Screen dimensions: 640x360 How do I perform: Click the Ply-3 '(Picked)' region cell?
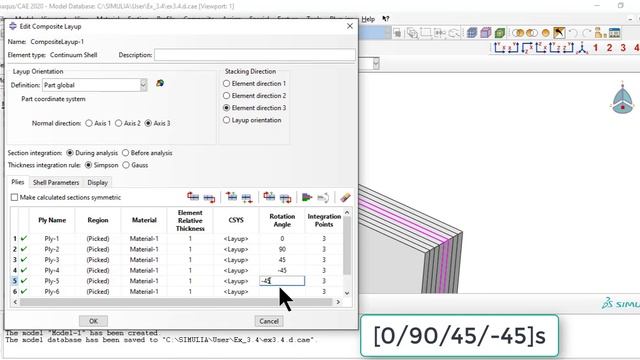coord(98,260)
